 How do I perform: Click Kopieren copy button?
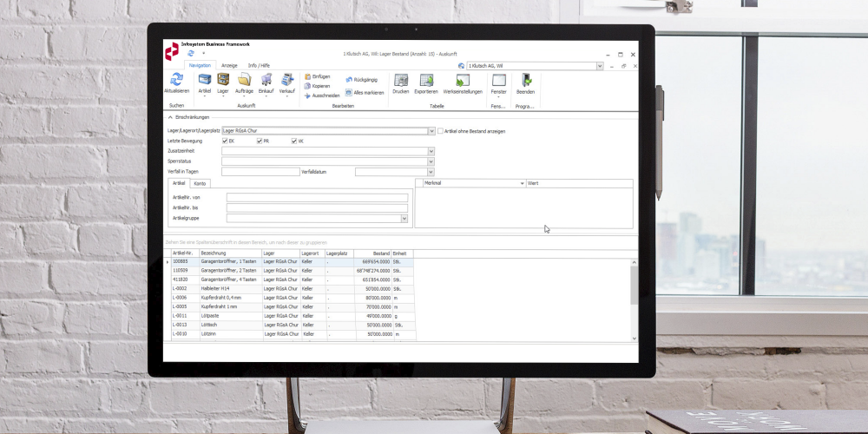click(317, 86)
